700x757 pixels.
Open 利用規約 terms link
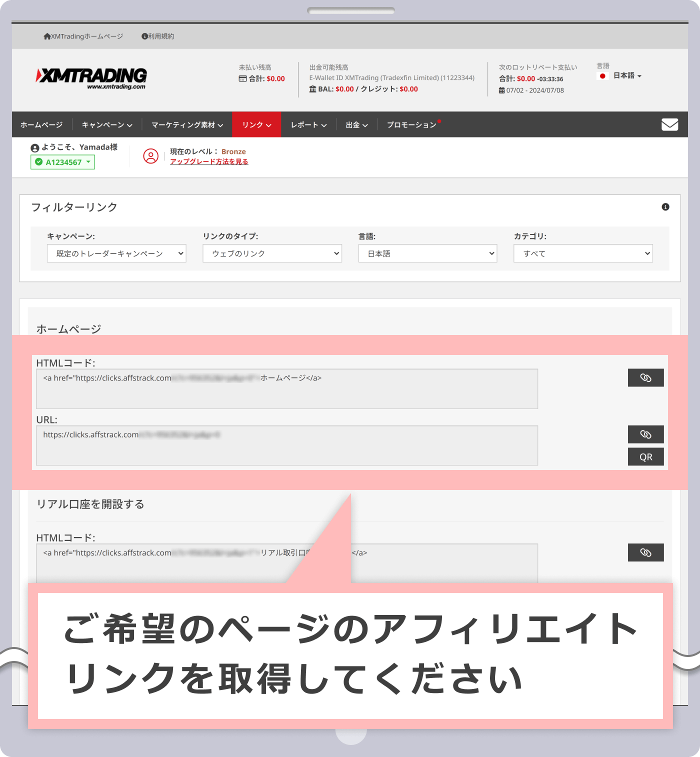[158, 36]
